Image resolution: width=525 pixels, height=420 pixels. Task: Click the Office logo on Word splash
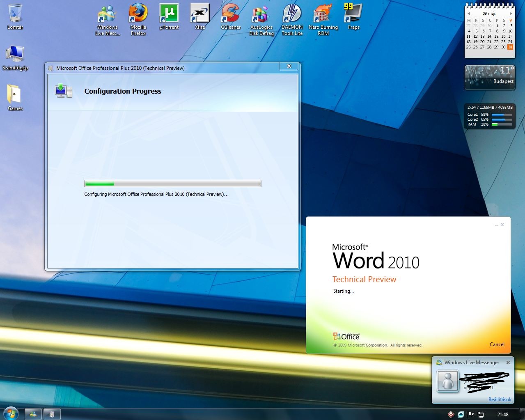[346, 336]
